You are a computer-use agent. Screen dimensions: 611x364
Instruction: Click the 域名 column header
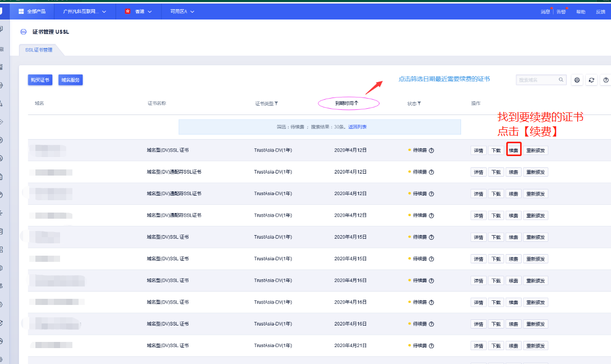tap(39, 103)
